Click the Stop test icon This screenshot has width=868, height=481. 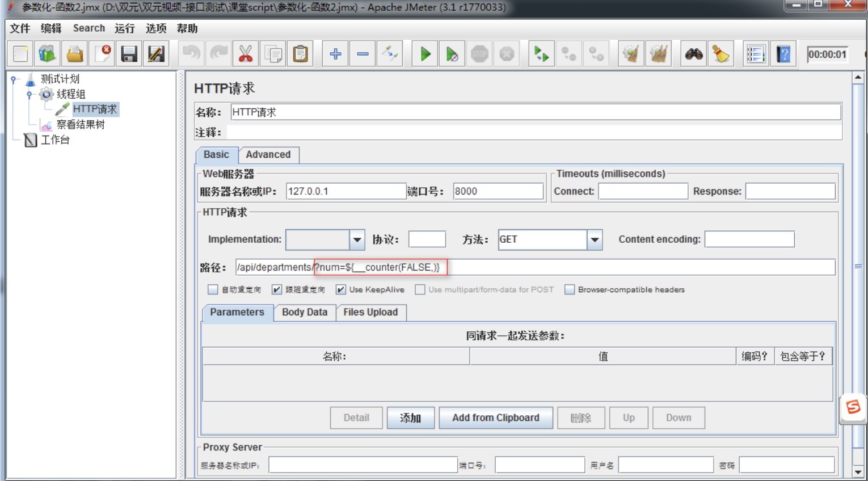coord(479,54)
